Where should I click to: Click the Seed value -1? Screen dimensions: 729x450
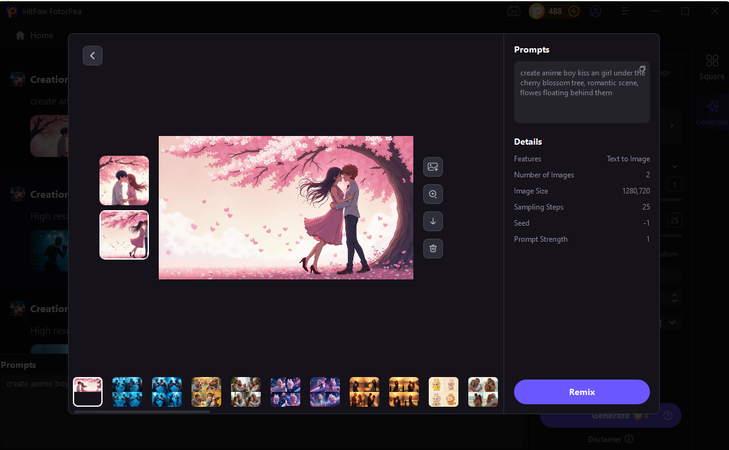click(x=646, y=223)
